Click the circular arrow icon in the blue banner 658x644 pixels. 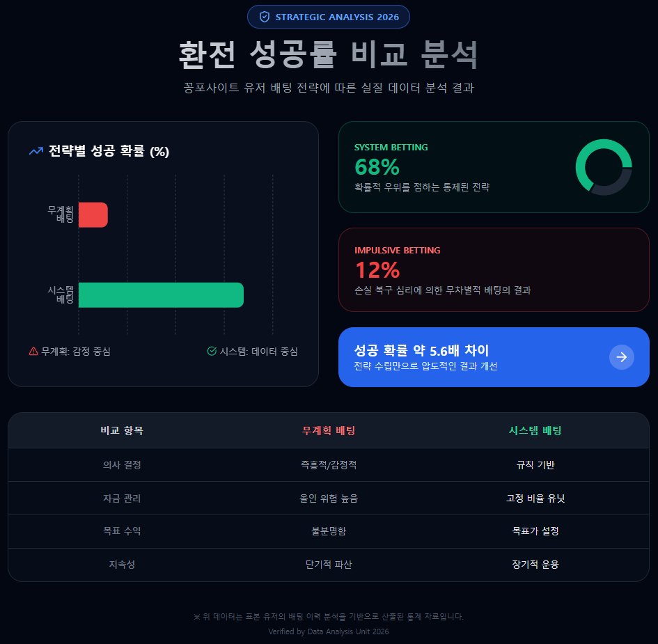coord(621,357)
